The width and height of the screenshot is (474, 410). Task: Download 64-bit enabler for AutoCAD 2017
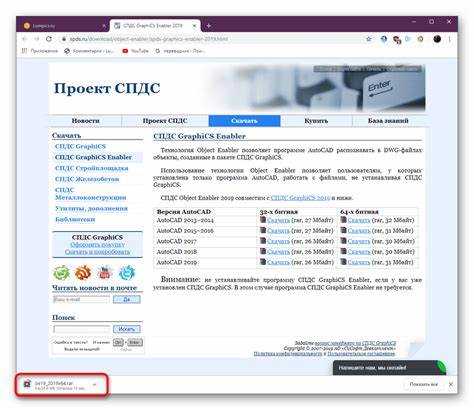359,241
